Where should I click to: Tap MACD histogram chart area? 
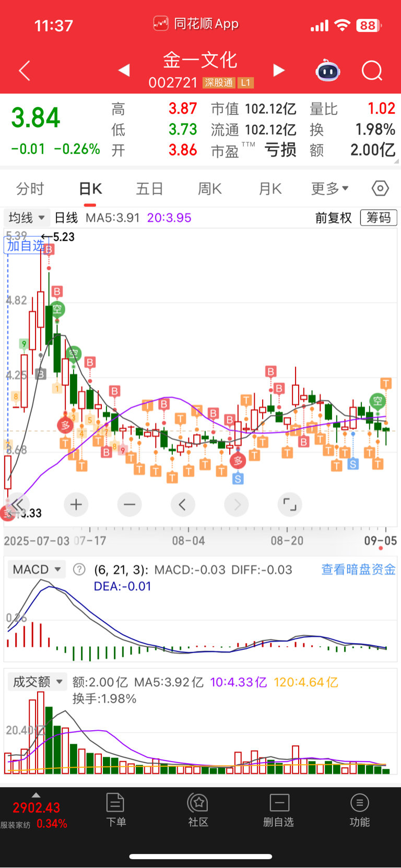point(200,621)
